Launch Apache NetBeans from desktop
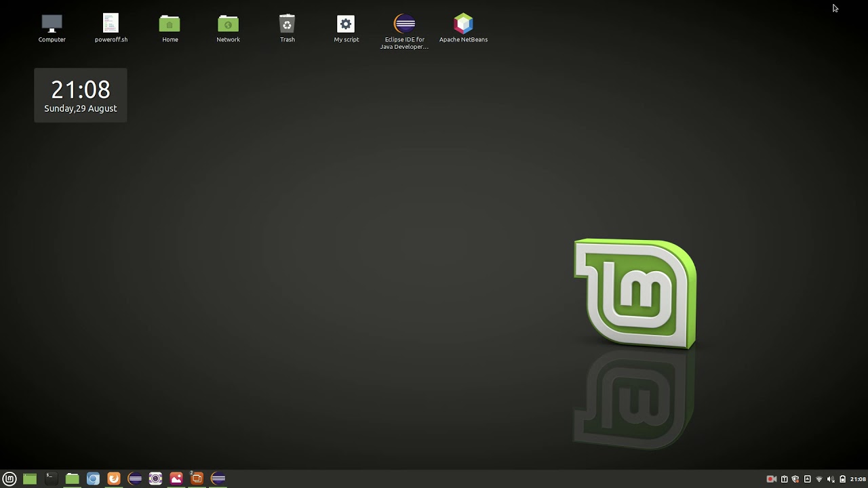 pyautogui.click(x=463, y=29)
